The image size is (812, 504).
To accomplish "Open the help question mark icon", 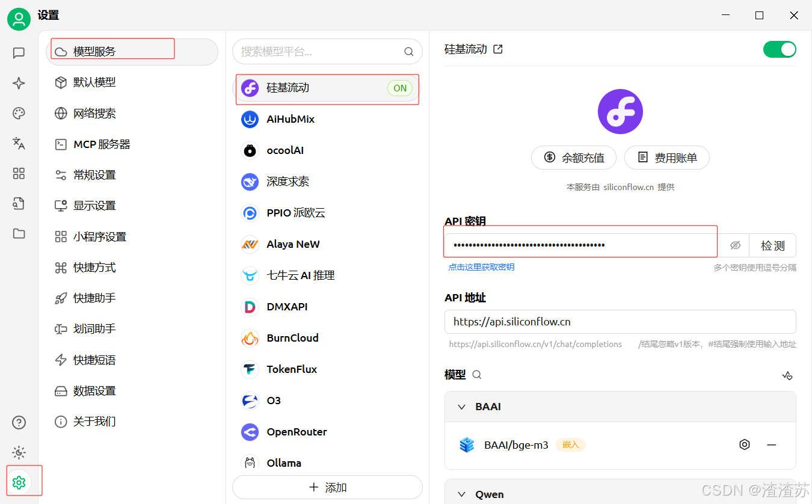I will pos(19,422).
